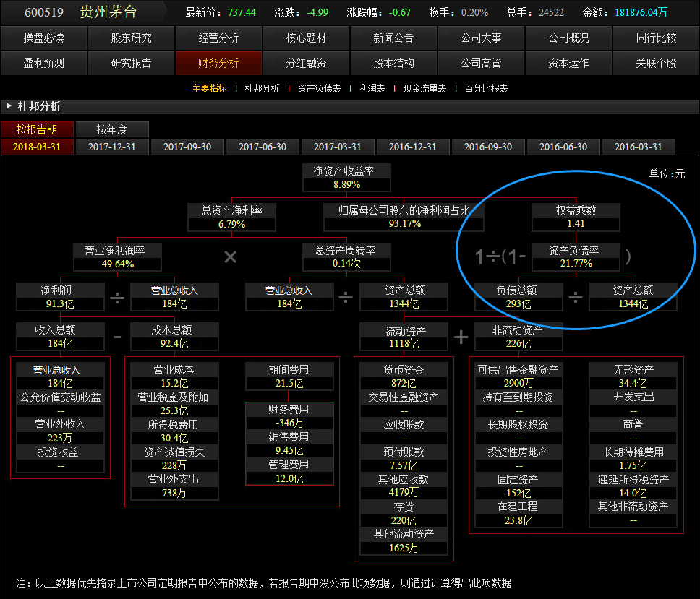Click the 资产负债率 21.77% node
The height and width of the screenshot is (599, 700).
(576, 257)
